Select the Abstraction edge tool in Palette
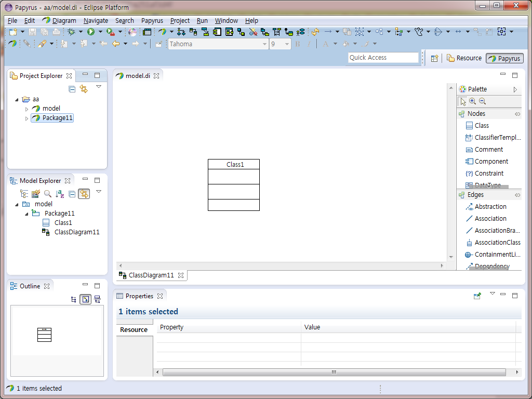This screenshot has width=532, height=399. tap(486, 207)
